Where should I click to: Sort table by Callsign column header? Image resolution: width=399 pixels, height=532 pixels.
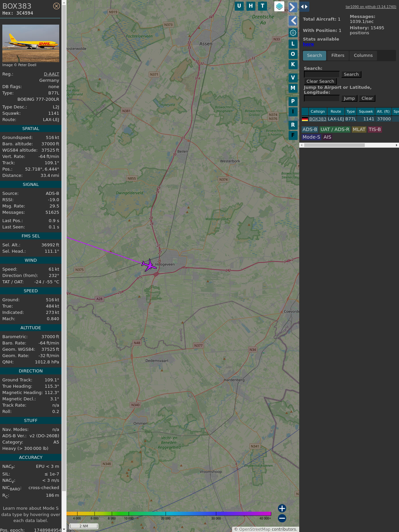[x=318, y=112]
